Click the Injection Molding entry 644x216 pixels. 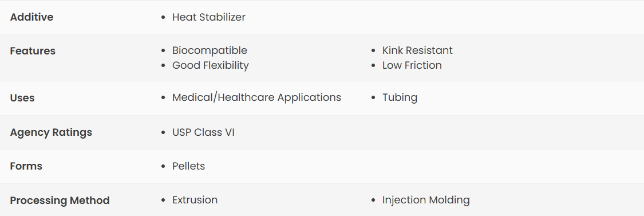[426, 201]
